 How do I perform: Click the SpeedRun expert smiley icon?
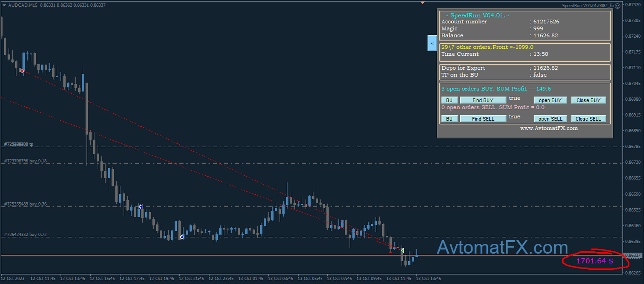coord(617,6)
